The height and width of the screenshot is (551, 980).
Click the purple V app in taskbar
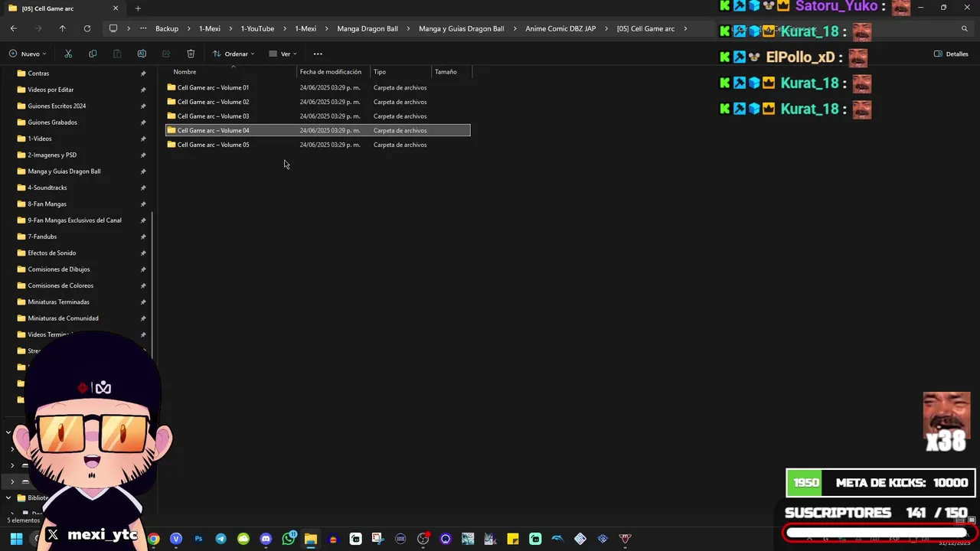coord(176,539)
